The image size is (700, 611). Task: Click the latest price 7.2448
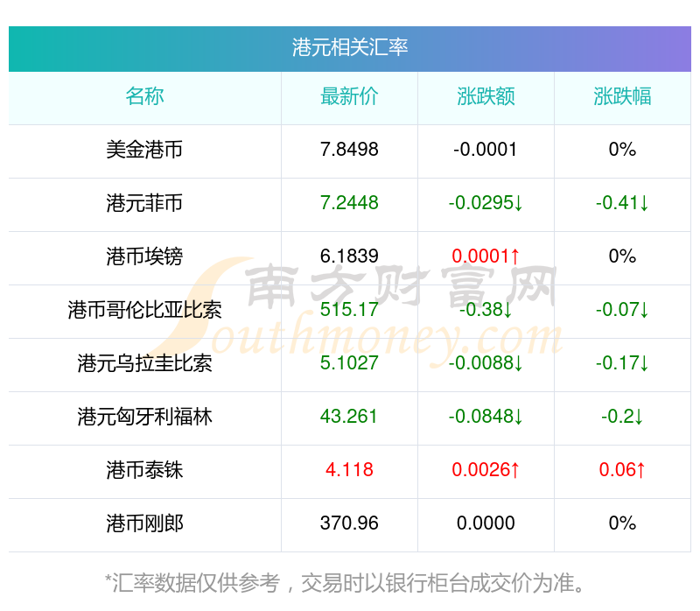point(349,203)
